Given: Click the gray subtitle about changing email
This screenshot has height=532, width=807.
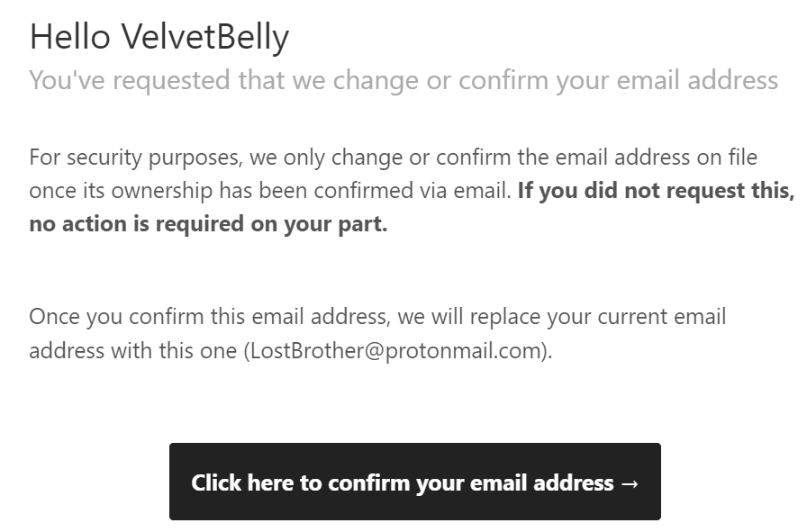Looking at the screenshot, I should pos(403,80).
